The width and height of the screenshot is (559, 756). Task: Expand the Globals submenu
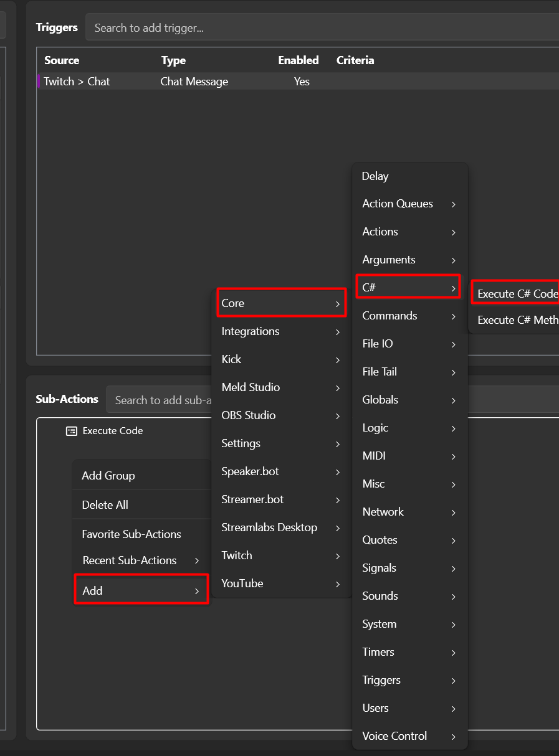pos(410,400)
